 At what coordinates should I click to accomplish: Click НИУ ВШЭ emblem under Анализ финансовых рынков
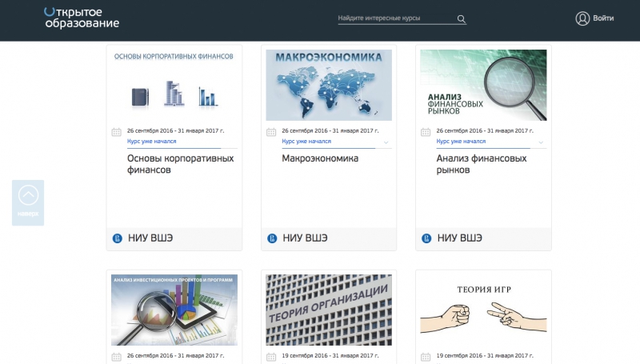(x=426, y=238)
